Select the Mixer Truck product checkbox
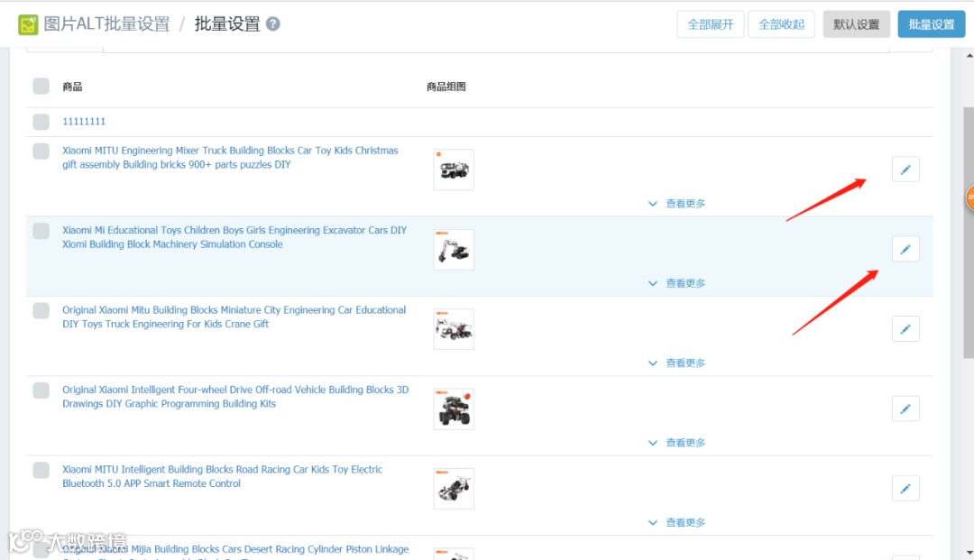 [x=41, y=151]
